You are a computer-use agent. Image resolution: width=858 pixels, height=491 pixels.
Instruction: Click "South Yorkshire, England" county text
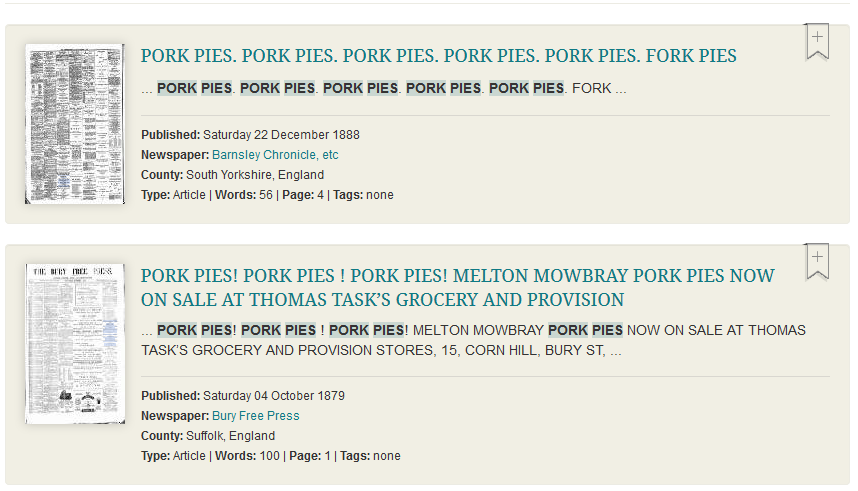click(255, 175)
